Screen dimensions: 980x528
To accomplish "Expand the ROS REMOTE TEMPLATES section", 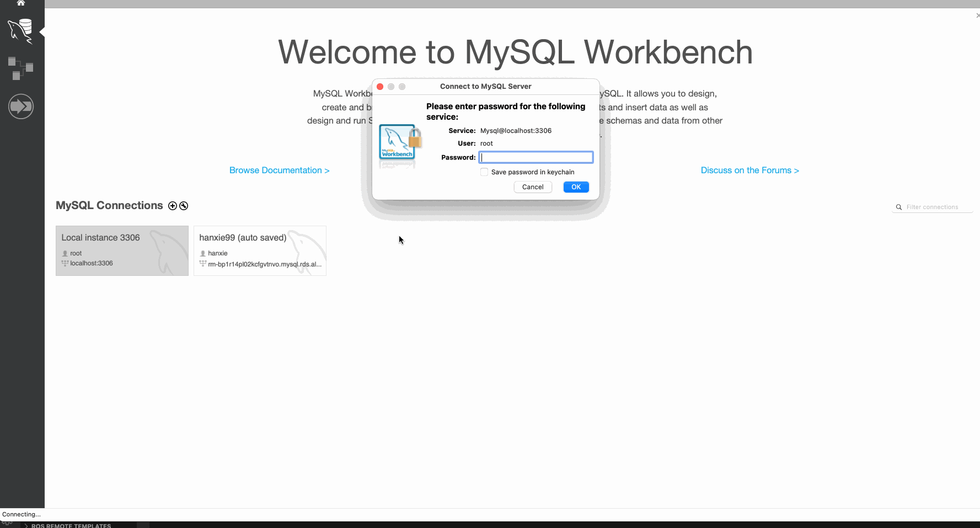I will point(26,526).
